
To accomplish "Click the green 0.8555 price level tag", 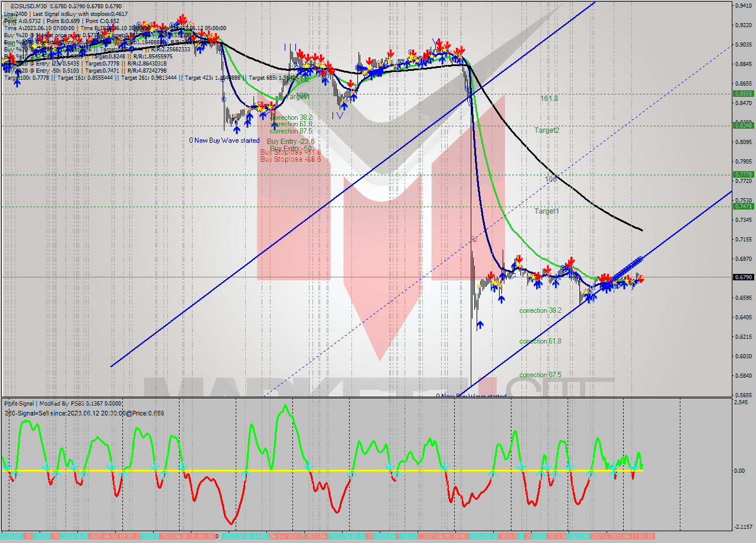I will click(x=743, y=93).
